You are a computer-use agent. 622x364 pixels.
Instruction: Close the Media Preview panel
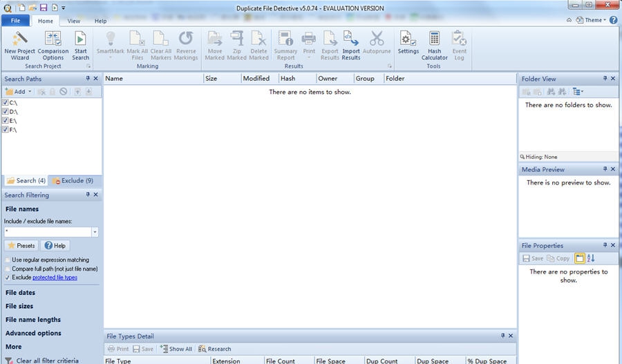coord(613,169)
